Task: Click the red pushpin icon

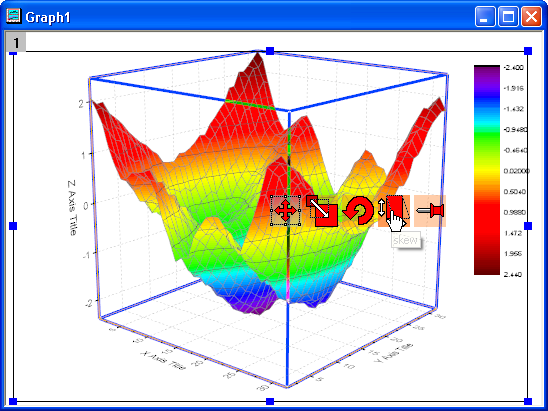Action: coord(430,211)
